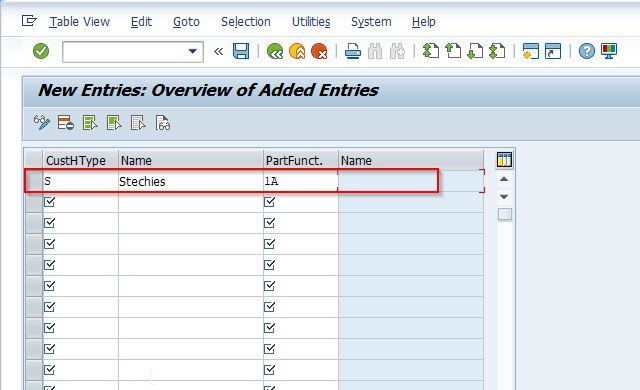Jump to Last Page icon

(x=497, y=51)
